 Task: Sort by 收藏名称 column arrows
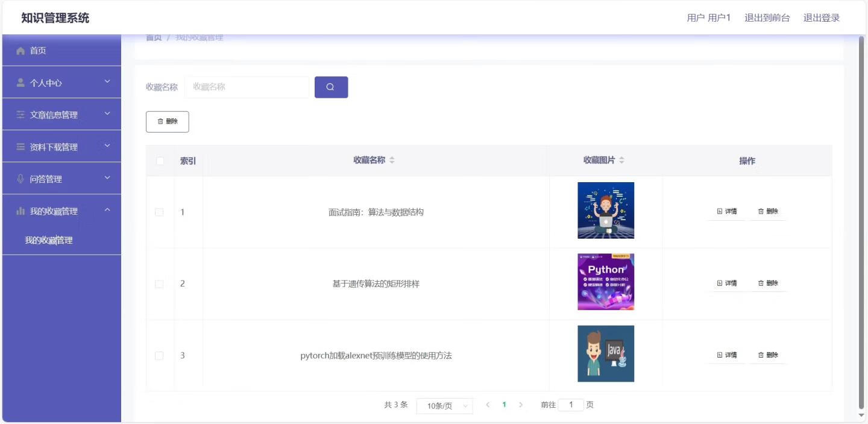pos(392,160)
